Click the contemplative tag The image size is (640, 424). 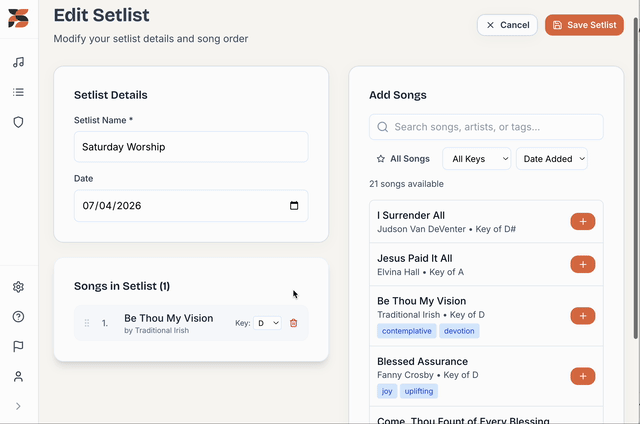coord(407,331)
